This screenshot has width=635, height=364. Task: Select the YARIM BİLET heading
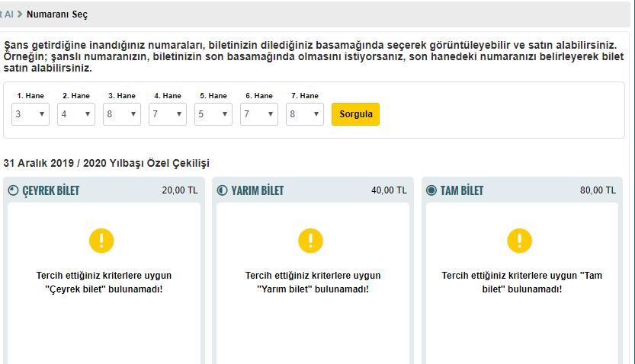point(258,190)
